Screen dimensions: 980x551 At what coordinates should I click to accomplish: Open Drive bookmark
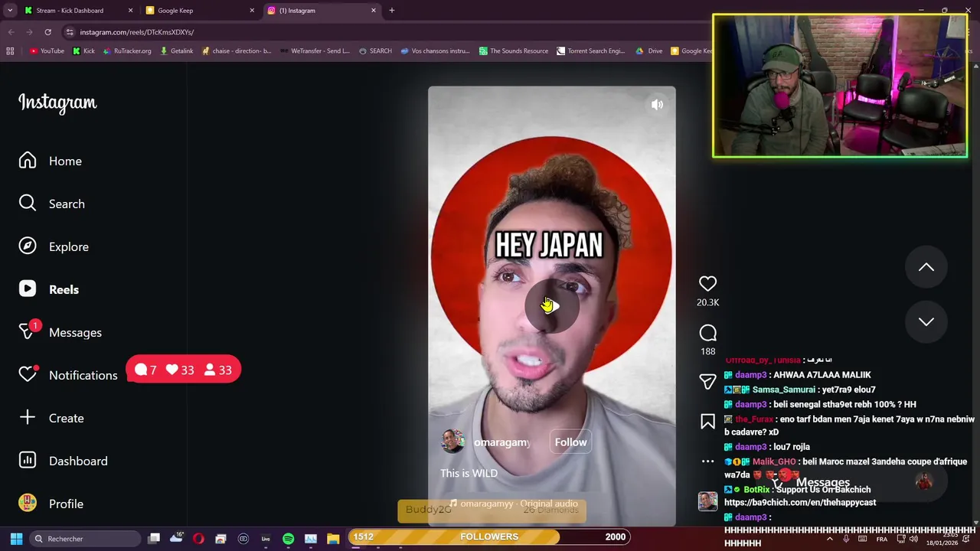point(649,51)
